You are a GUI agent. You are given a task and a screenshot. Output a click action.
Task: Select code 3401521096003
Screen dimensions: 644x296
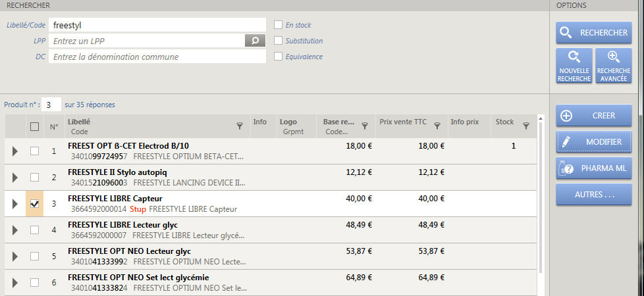[99, 183]
